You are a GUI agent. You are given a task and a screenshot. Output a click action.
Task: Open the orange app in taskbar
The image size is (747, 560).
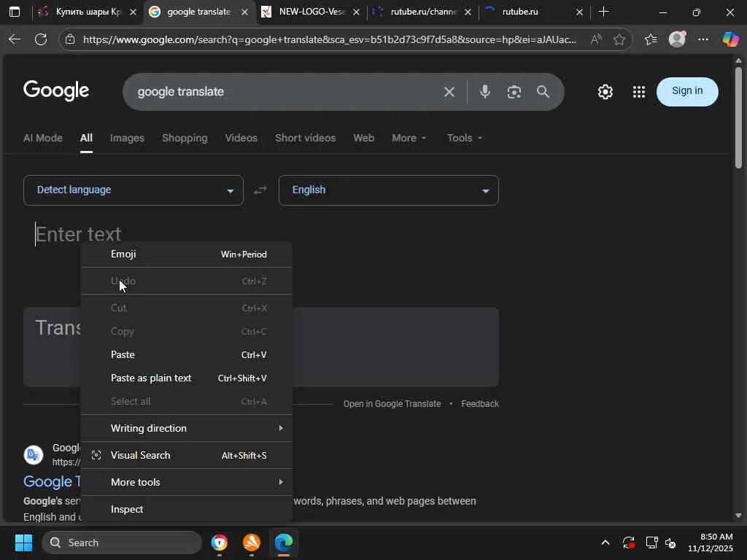pyautogui.click(x=252, y=542)
